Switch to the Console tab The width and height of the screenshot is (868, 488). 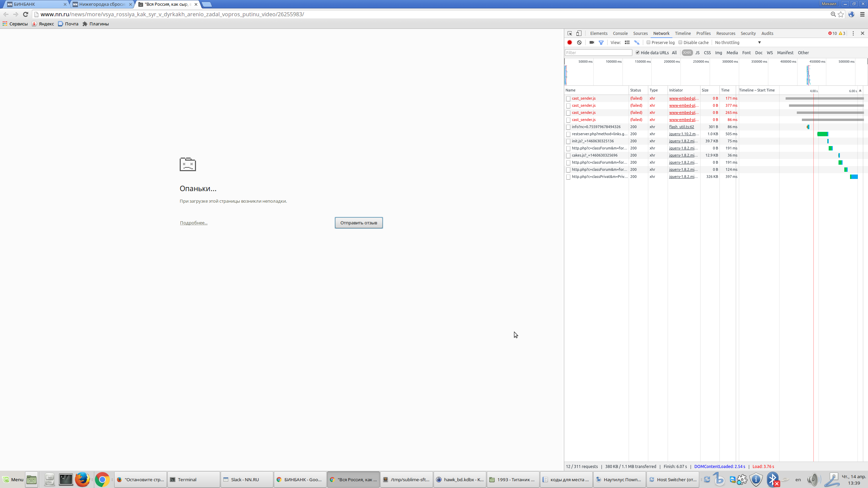pyautogui.click(x=620, y=33)
